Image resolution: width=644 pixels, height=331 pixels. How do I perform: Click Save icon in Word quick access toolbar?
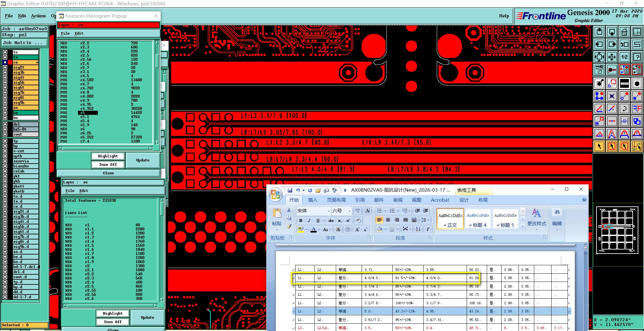tap(290, 190)
